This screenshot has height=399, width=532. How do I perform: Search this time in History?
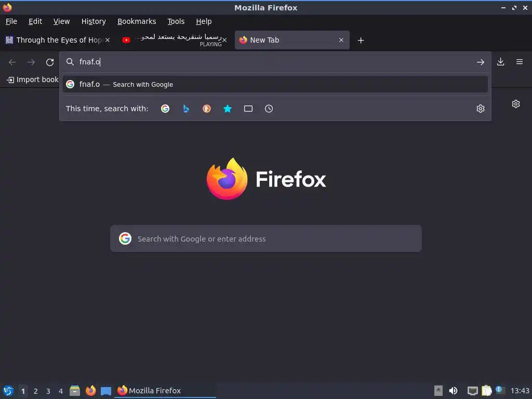click(x=269, y=109)
